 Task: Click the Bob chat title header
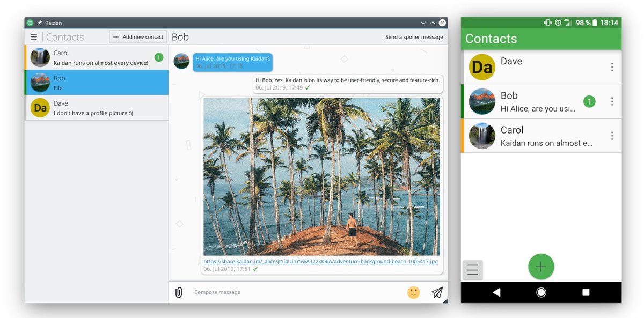(x=180, y=37)
